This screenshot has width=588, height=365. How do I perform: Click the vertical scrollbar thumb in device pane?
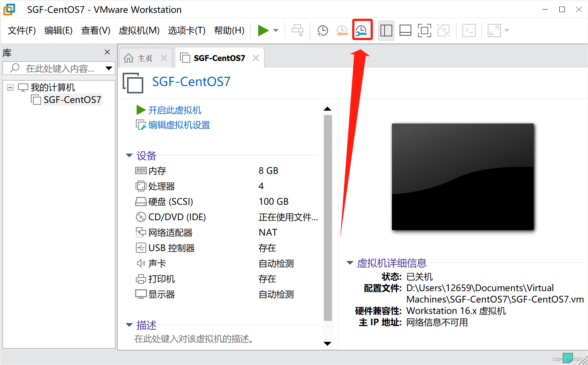coord(328,218)
